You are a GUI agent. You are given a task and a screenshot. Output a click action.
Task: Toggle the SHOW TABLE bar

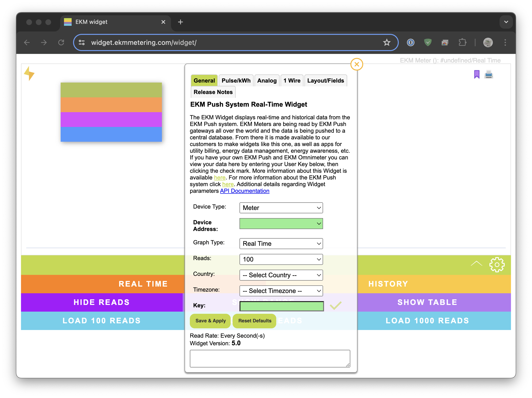(x=427, y=302)
